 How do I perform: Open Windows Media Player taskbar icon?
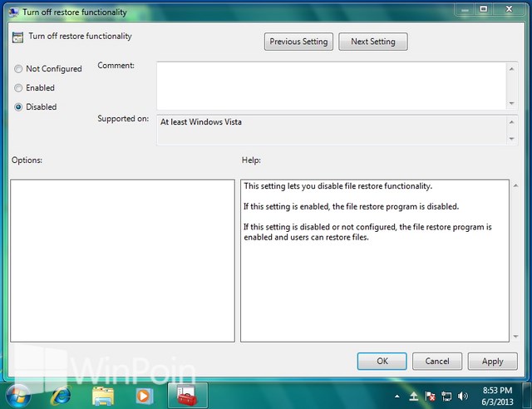(144, 396)
